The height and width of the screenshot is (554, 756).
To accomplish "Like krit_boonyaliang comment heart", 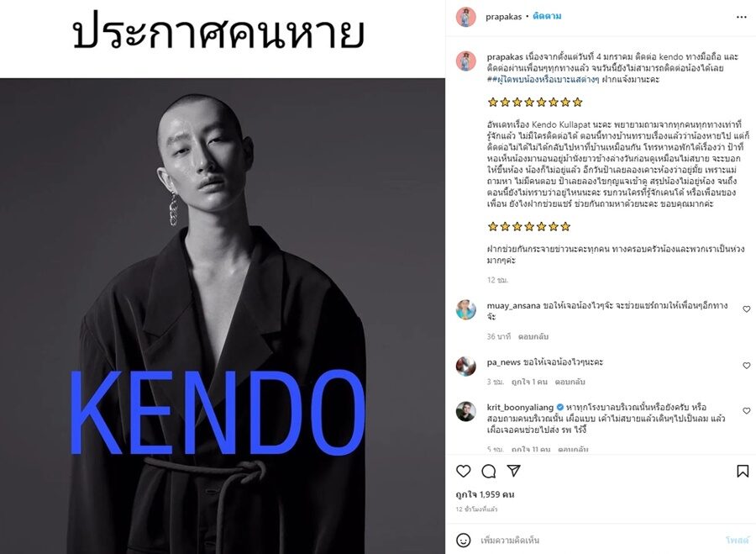I will point(747,411).
